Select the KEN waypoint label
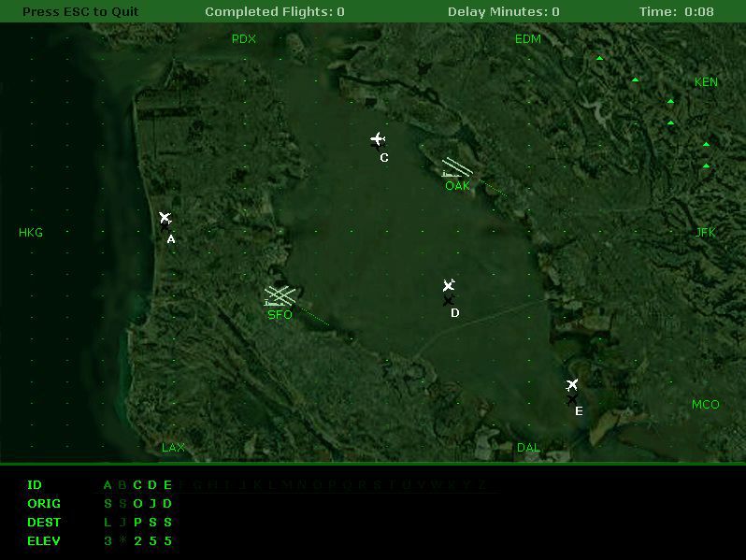This screenshot has width=746, height=560. tap(706, 82)
